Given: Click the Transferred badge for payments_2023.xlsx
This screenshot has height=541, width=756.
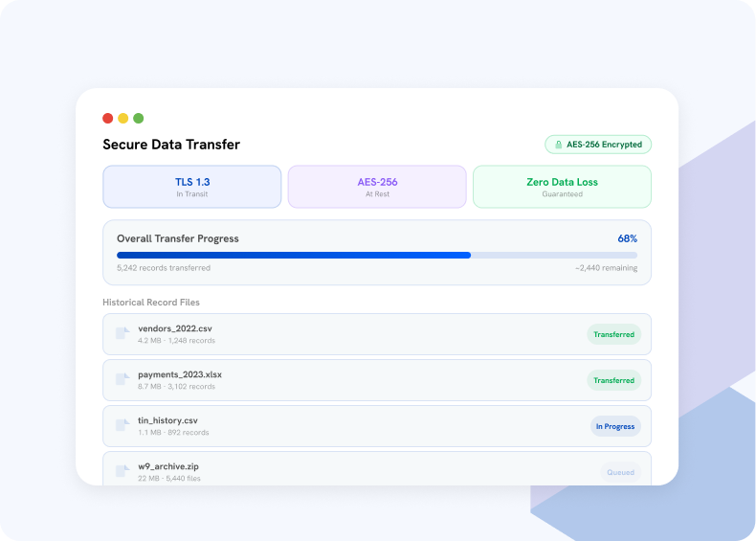Looking at the screenshot, I should click(x=613, y=380).
